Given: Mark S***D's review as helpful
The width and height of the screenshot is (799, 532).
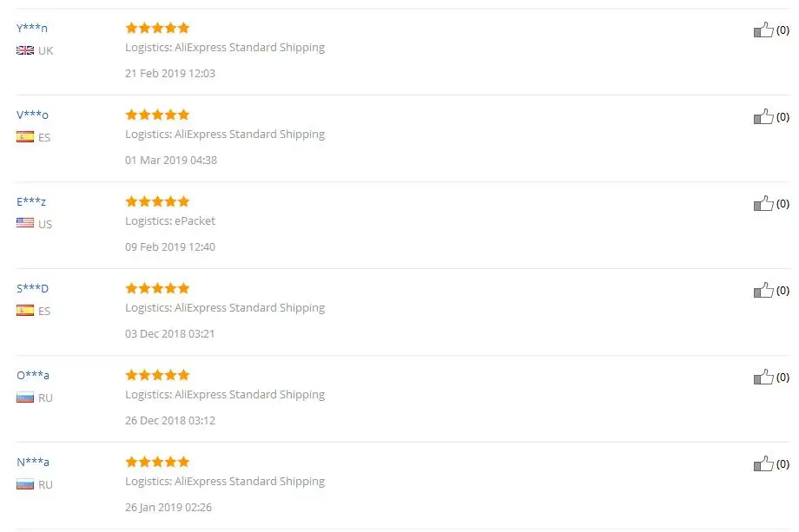Looking at the screenshot, I should [x=763, y=291].
